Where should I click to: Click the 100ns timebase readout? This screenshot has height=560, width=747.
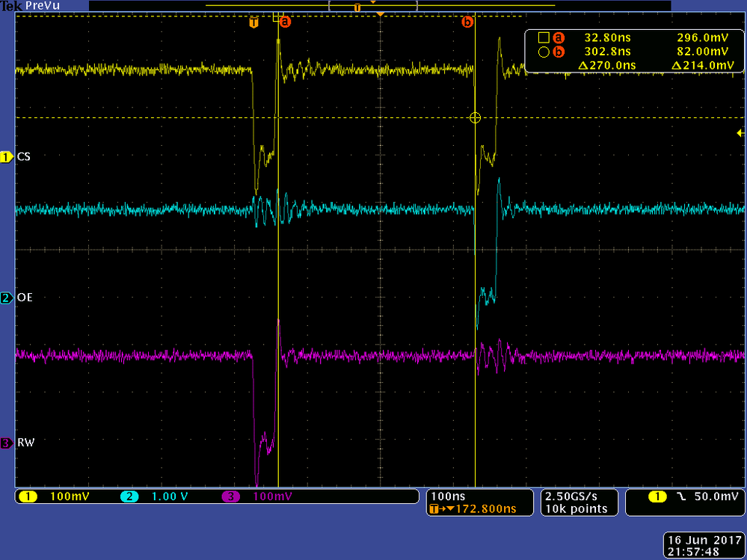click(x=448, y=496)
